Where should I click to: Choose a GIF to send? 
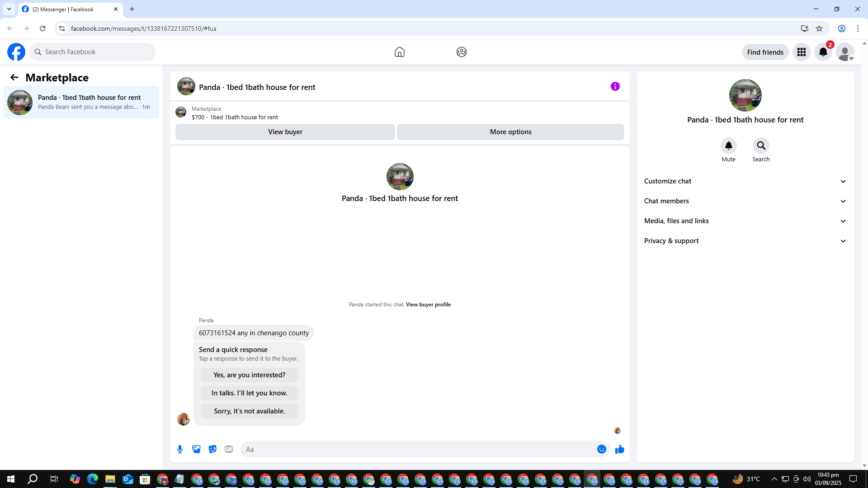pyautogui.click(x=229, y=449)
